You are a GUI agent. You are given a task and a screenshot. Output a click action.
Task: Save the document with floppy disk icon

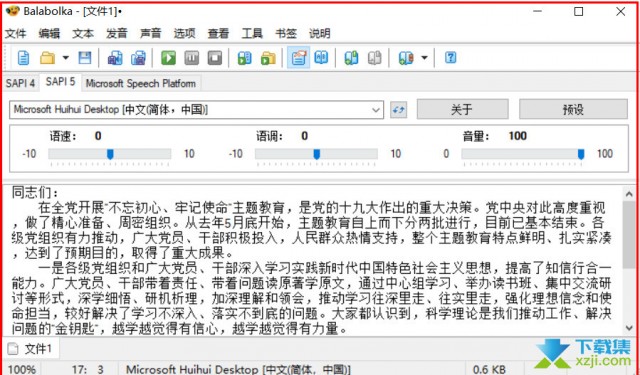pyautogui.click(x=84, y=58)
